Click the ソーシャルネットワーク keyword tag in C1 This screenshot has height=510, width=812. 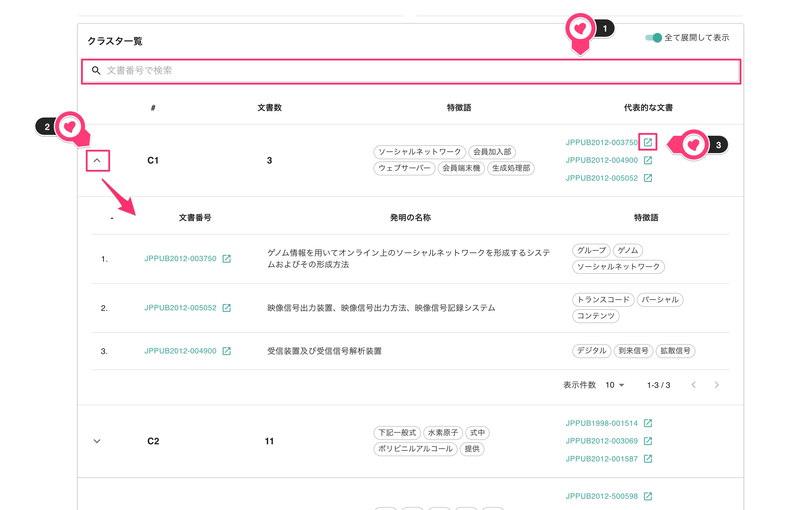pyautogui.click(x=420, y=152)
